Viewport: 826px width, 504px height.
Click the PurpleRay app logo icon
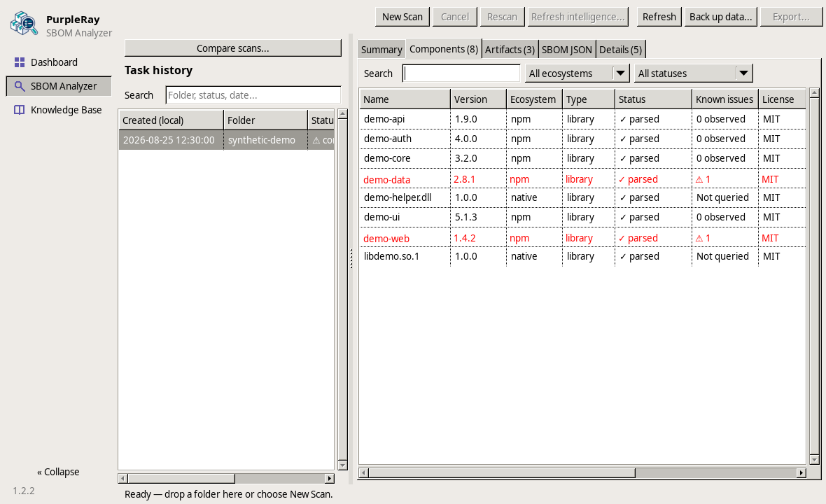click(24, 24)
